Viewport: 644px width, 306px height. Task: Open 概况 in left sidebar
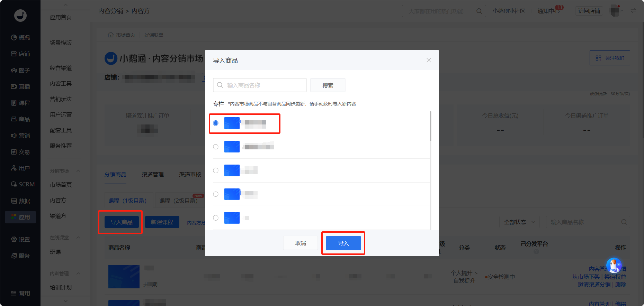(20, 37)
